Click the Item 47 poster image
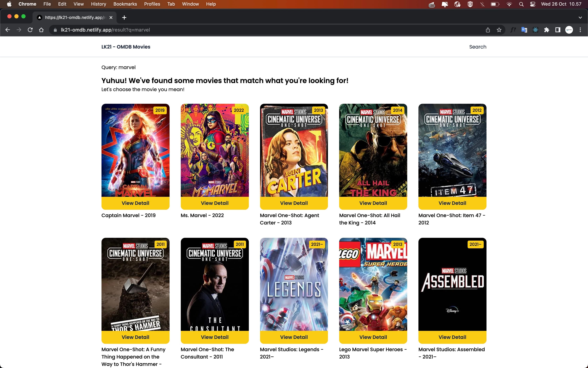588x368 pixels. (x=452, y=150)
